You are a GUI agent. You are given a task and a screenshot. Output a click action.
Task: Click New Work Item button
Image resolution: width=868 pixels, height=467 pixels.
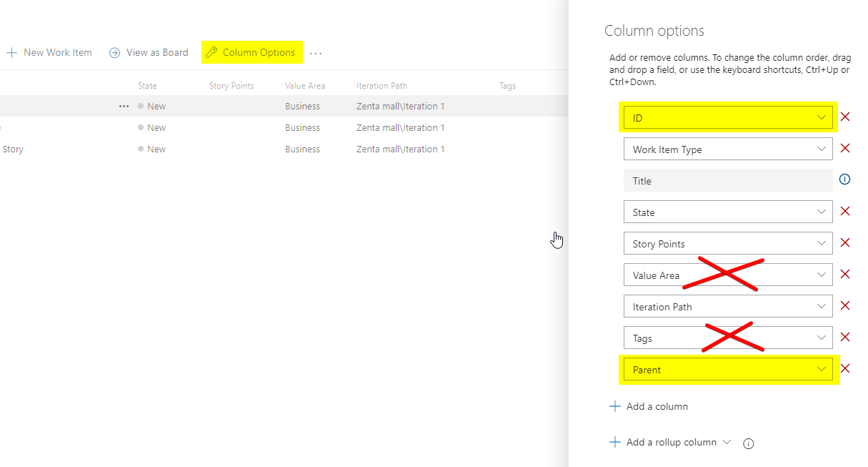pos(49,52)
